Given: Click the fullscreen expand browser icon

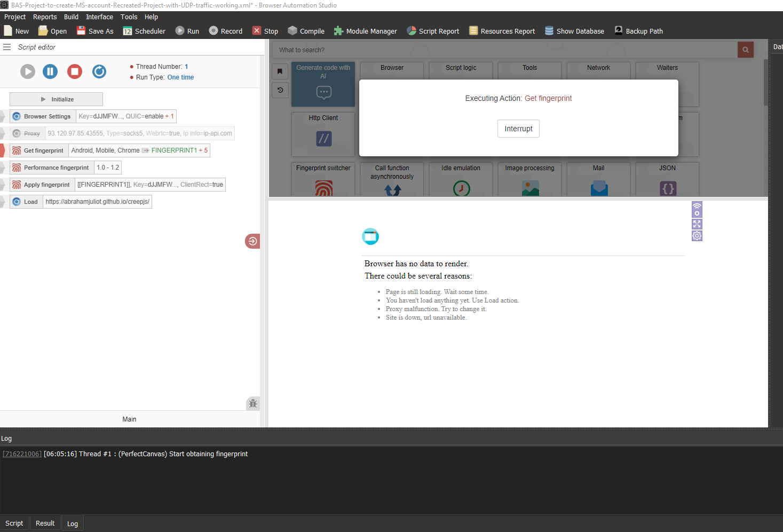Looking at the screenshot, I should tap(697, 224).
